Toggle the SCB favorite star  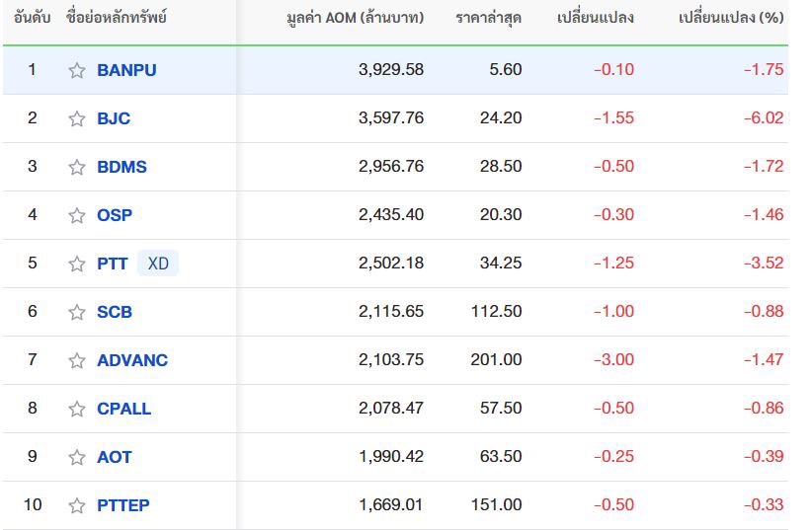pos(77,312)
